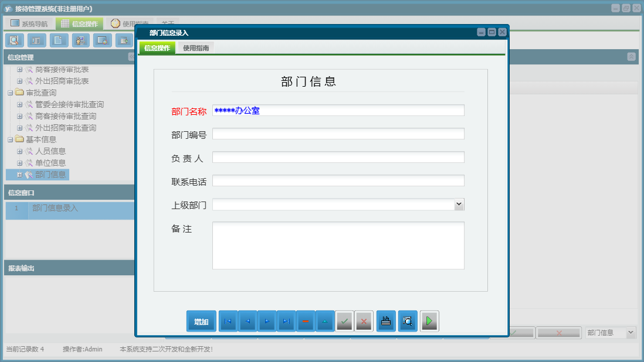Select the 信息操作 main window tab
This screenshot has height=362, width=644.
(80, 24)
